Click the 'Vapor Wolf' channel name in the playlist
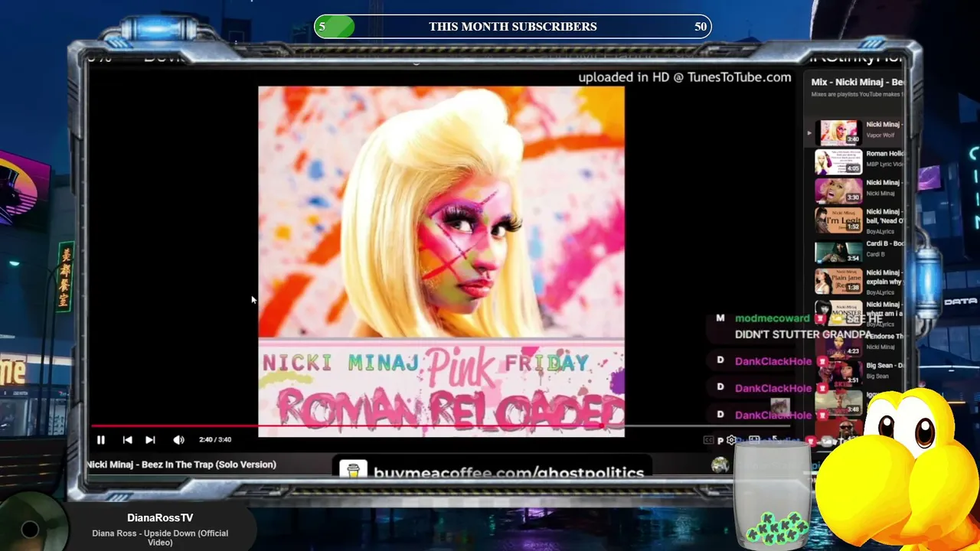This screenshot has width=980, height=551. tap(880, 135)
